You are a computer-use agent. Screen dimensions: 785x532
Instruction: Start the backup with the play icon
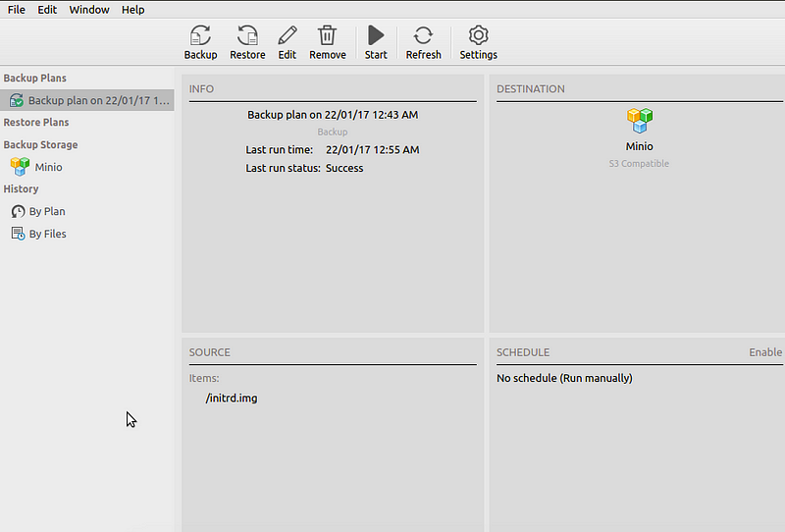coord(376,36)
